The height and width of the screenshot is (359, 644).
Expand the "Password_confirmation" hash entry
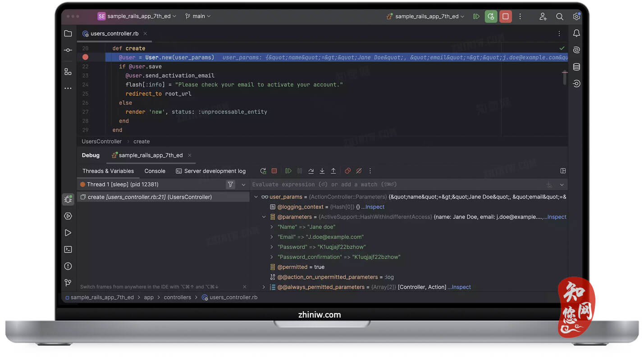tap(272, 257)
